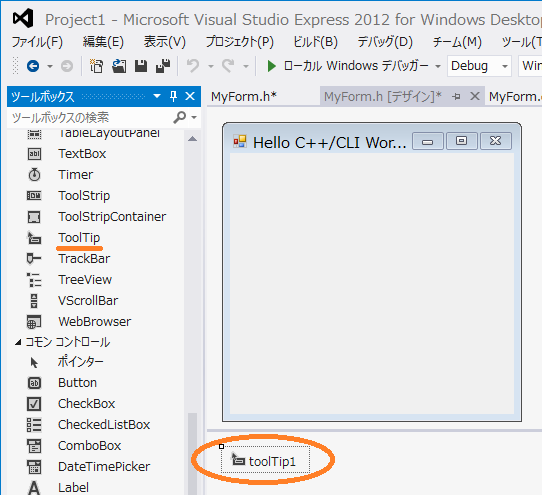
Task: Click the Timer label in toolbox
Action: coord(76,175)
